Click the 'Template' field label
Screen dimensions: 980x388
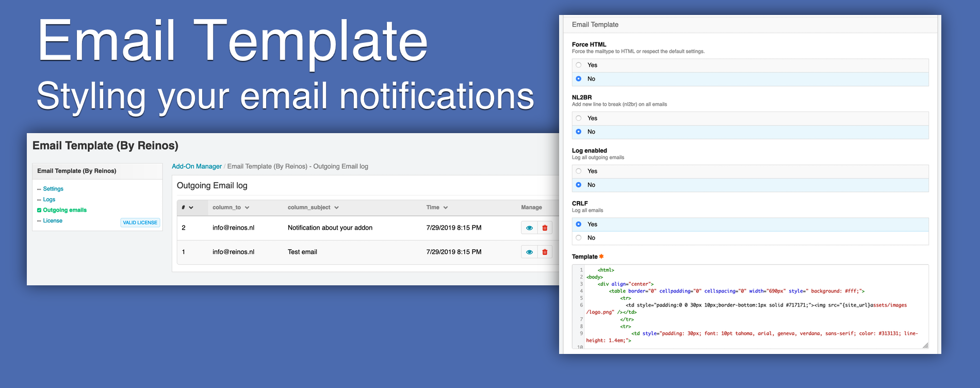[x=584, y=256]
